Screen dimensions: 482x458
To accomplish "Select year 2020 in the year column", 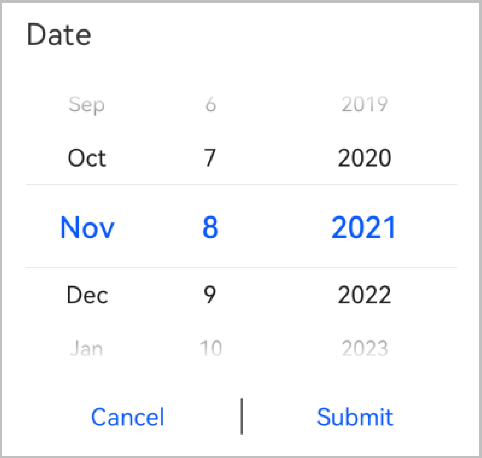I will [x=364, y=158].
